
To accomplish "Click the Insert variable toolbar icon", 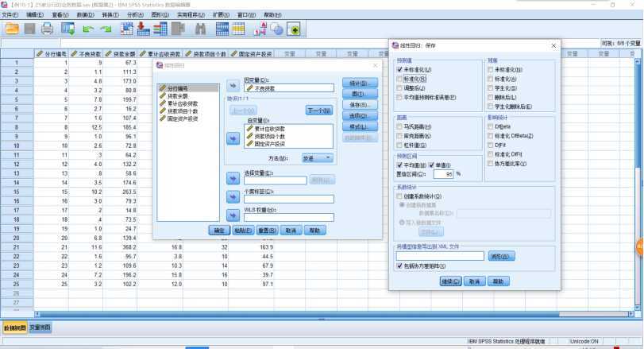I will point(238,29).
